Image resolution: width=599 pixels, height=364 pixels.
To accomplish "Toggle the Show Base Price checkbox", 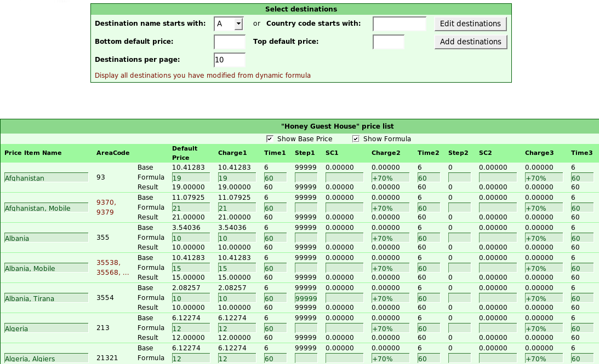I will (x=270, y=139).
